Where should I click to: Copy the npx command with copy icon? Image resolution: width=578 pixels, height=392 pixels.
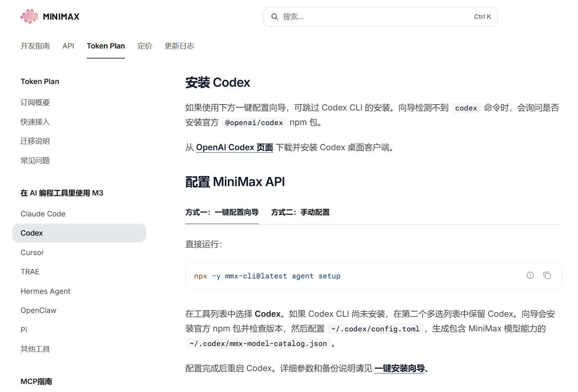tap(547, 276)
